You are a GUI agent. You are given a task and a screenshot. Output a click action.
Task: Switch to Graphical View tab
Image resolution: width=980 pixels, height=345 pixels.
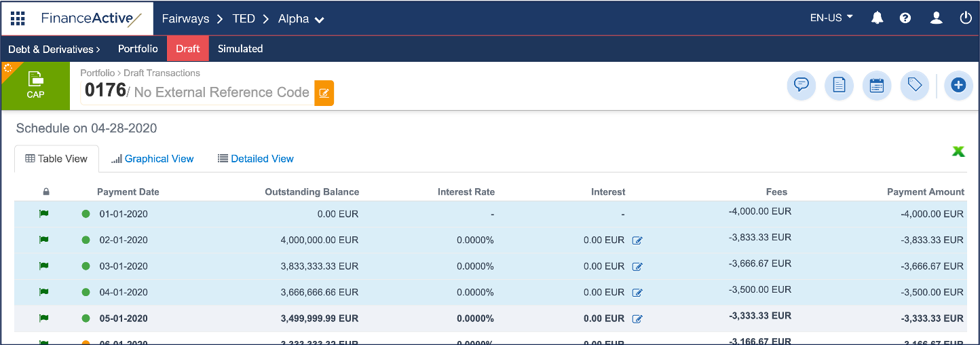[x=153, y=158]
